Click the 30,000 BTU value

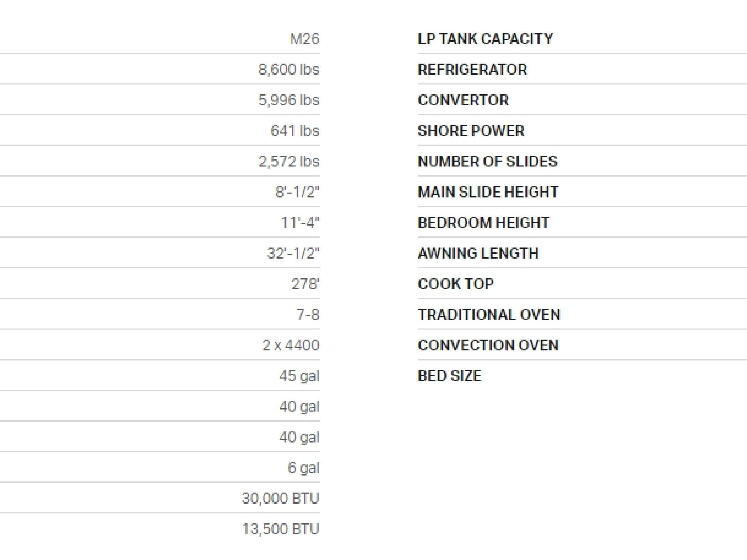click(281, 499)
